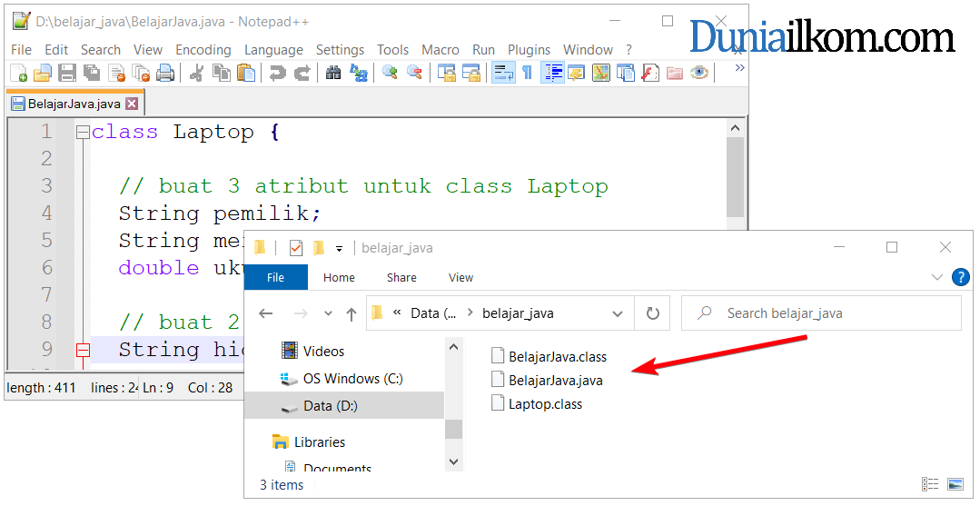
Task: Toggle Folder as Workspace panel
Action: [675, 74]
